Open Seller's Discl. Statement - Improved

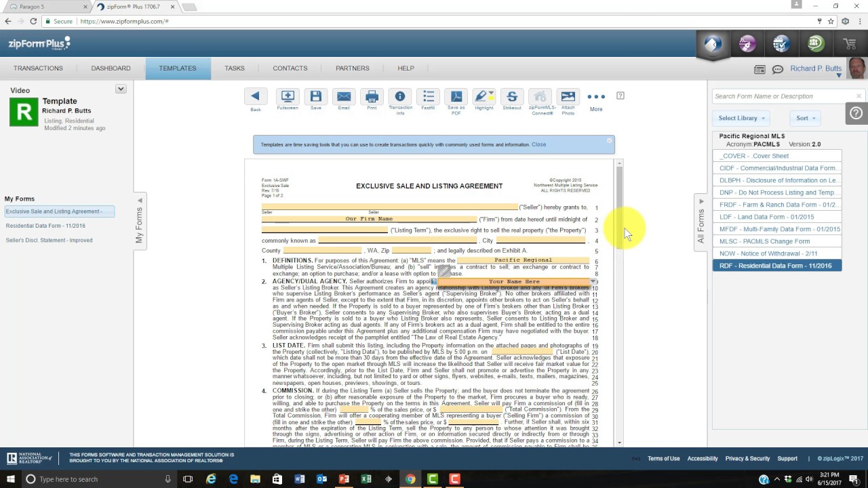pos(49,240)
